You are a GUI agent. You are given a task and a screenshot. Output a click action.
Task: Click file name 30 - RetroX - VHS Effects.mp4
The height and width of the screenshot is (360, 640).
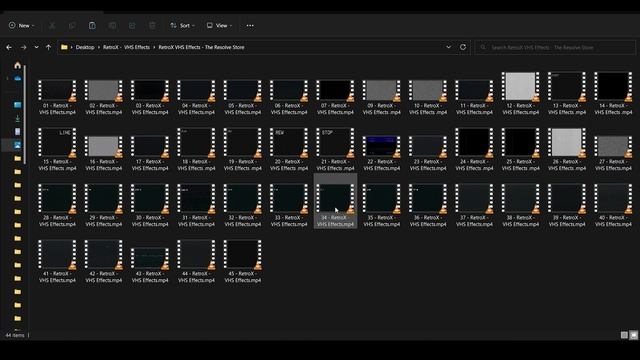click(150, 221)
